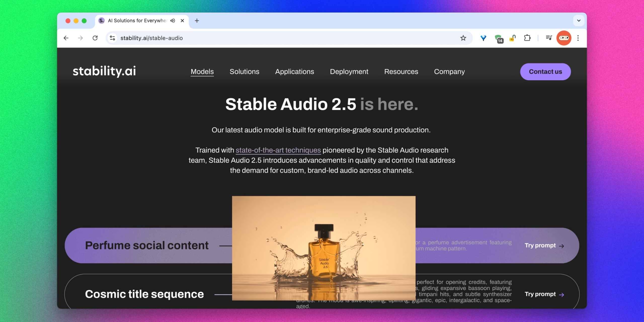Open the tab search chevron at top right
644x322 pixels.
[579, 21]
